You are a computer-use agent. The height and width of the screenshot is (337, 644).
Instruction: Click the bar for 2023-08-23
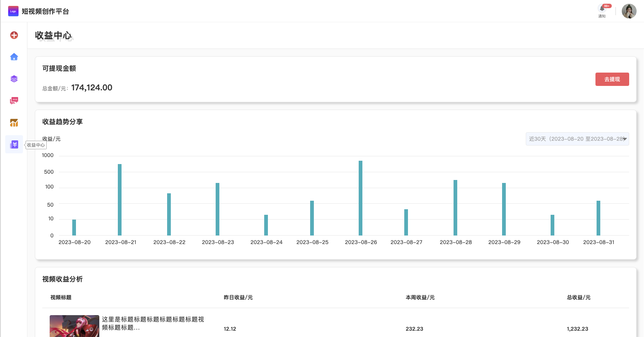tap(218, 209)
